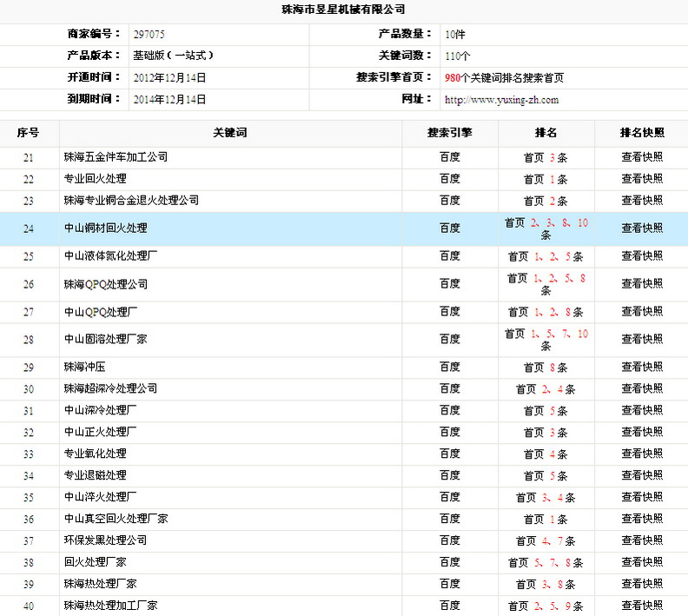Open 查看快照 for 专业退磁处理
The height and width of the screenshot is (616, 688).
[x=642, y=475]
